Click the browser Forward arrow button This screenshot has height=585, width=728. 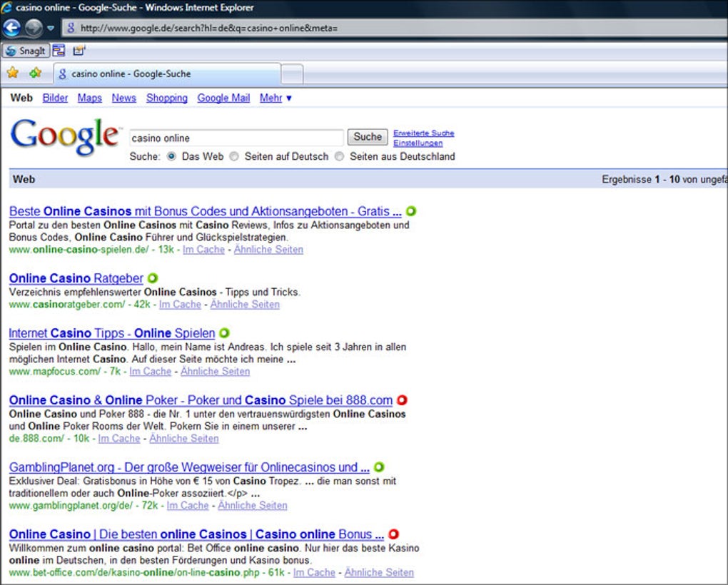(34, 28)
